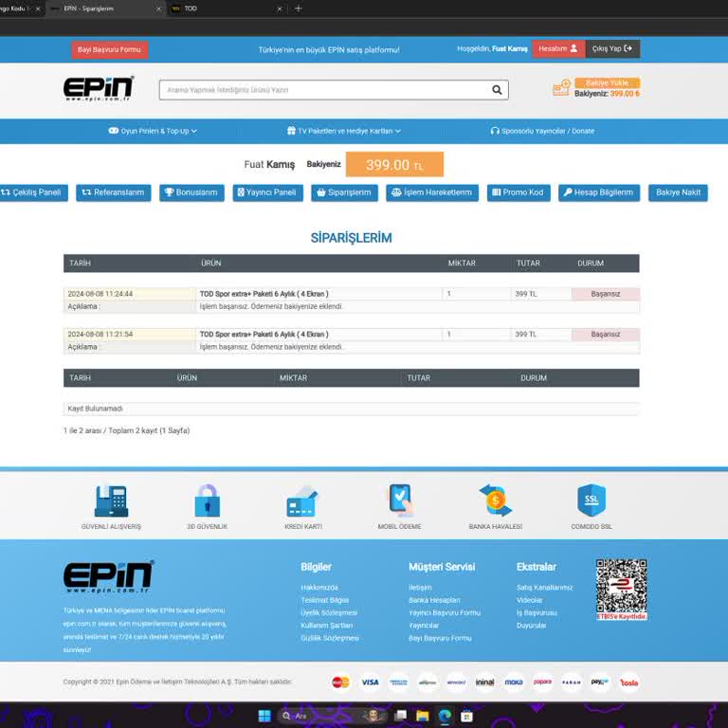Open Üyelik Sözleşmesi footer link
Viewport: 728px width, 728px height.
pyautogui.click(x=329, y=613)
